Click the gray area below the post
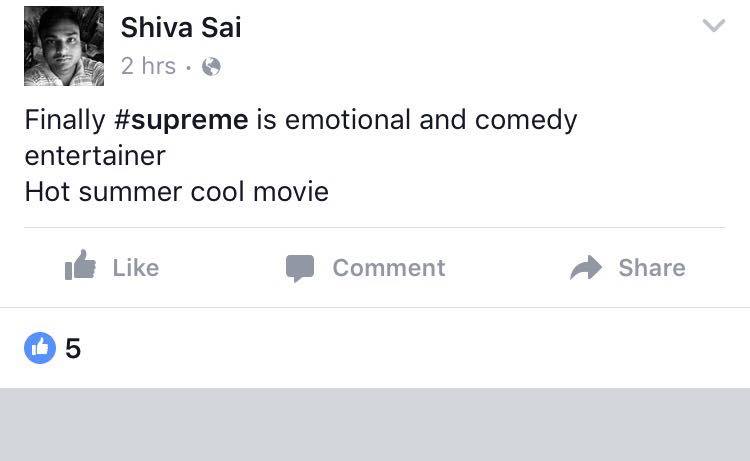 click(x=375, y=425)
